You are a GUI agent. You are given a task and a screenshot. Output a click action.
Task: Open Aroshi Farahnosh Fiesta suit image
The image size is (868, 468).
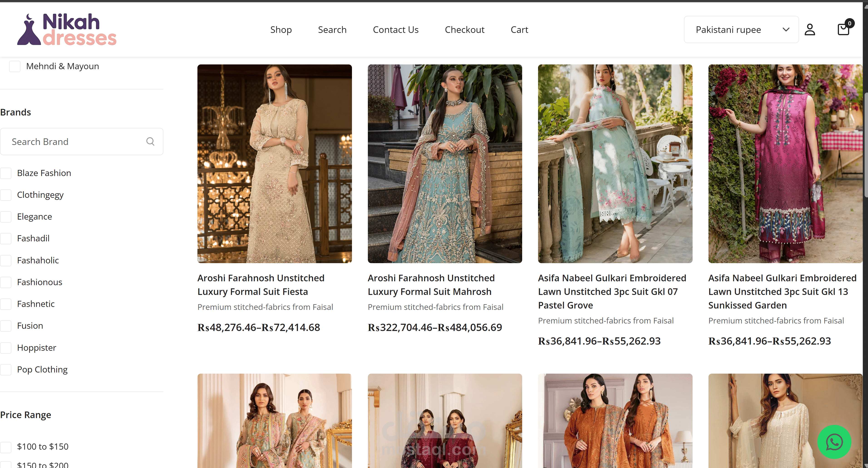coord(275,164)
